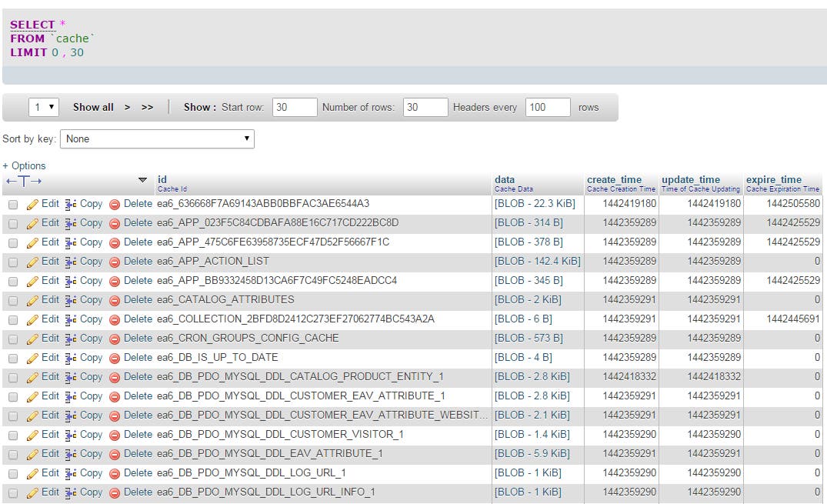Click Delete link for ea6_CRON_GROUPS_CONFIG_CACHE row
Image resolution: width=827 pixels, height=504 pixels.
pos(138,339)
